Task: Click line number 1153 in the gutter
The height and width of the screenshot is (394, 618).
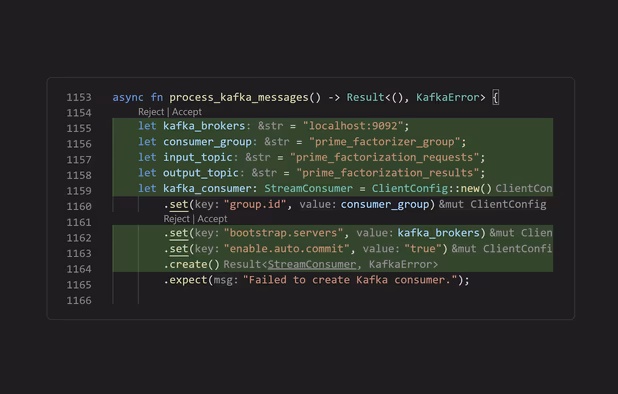Action: click(x=79, y=97)
